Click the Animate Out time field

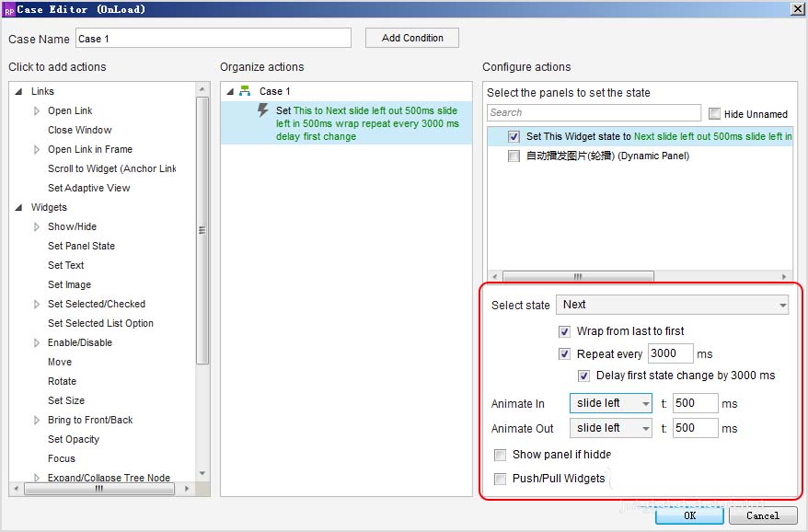coord(696,428)
